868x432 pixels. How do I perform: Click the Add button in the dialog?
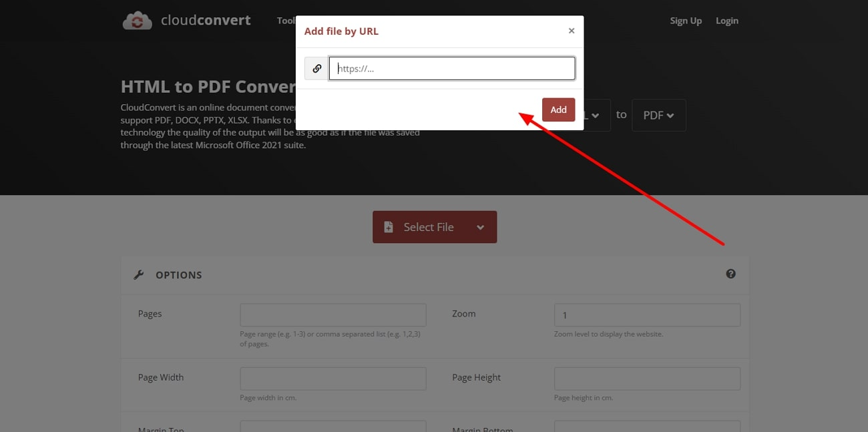click(558, 110)
